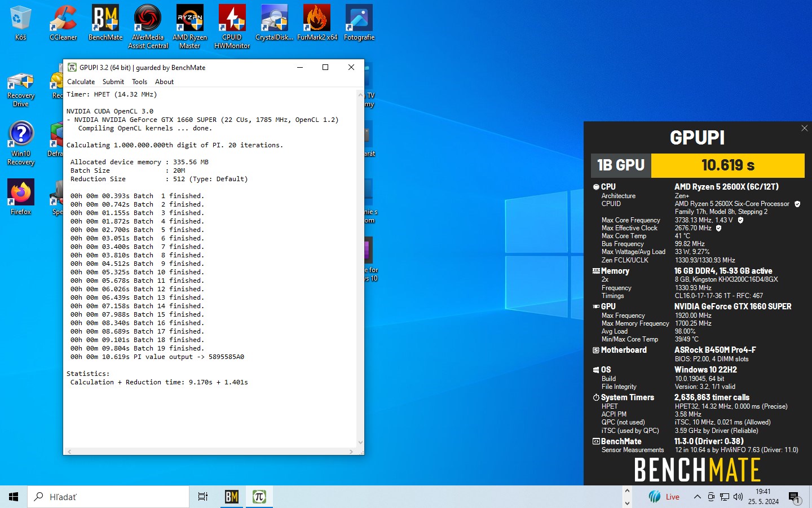This screenshot has height=508, width=812.
Task: Click the Motherboard section icon
Action: (596, 350)
